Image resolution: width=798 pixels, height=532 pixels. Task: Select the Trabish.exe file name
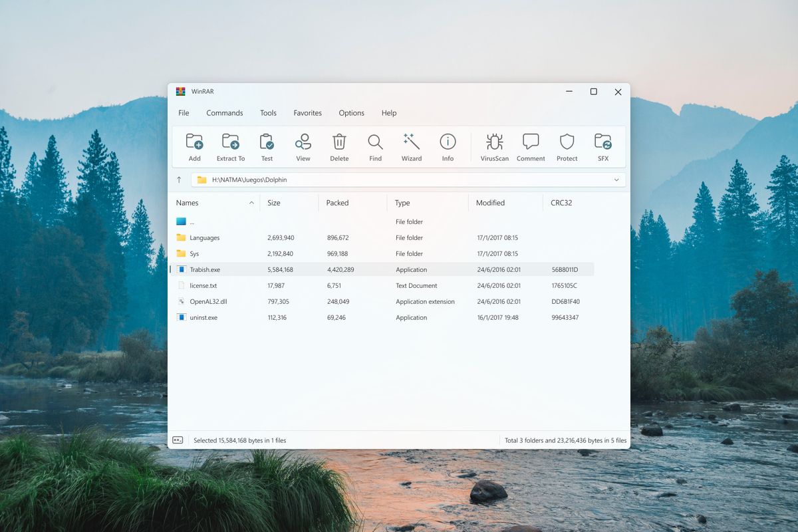tap(205, 269)
